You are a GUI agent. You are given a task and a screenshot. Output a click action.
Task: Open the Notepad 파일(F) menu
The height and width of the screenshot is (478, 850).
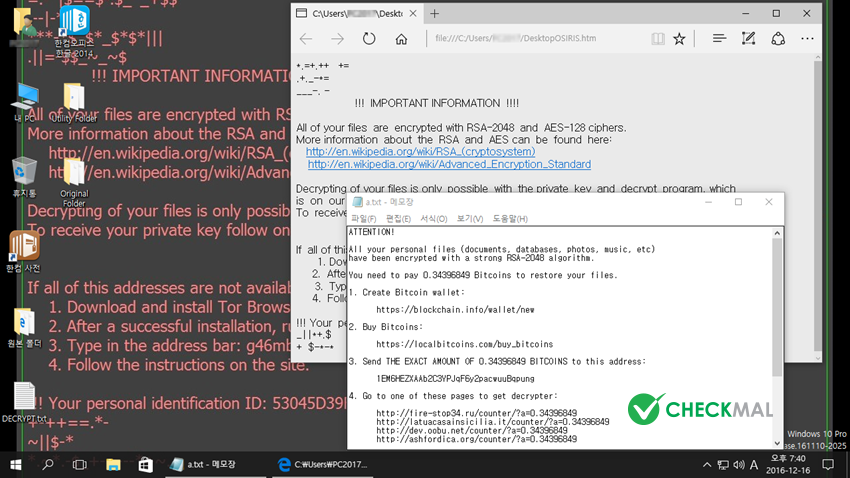click(364, 219)
